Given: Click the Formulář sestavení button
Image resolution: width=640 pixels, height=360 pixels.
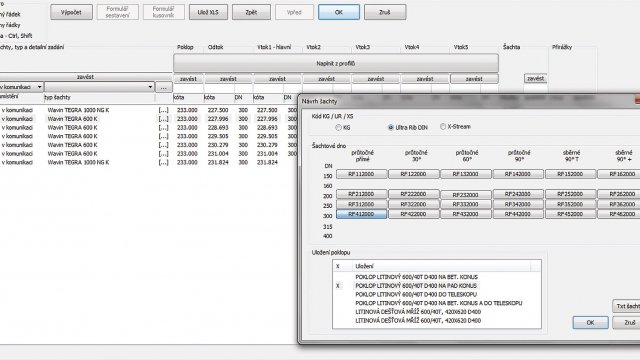Looking at the screenshot, I should (118, 12).
